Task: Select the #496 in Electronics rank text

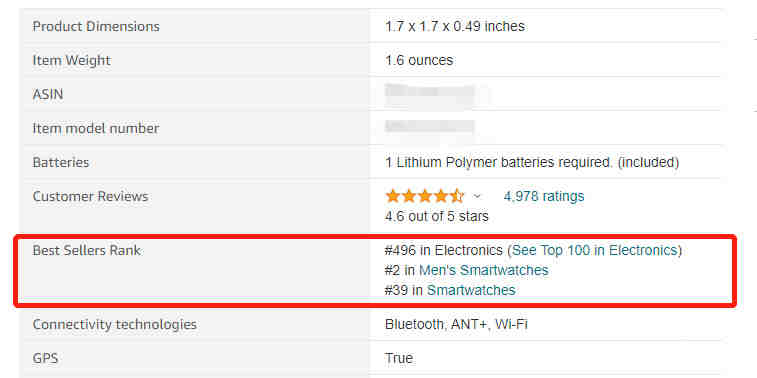Action: pyautogui.click(x=444, y=251)
